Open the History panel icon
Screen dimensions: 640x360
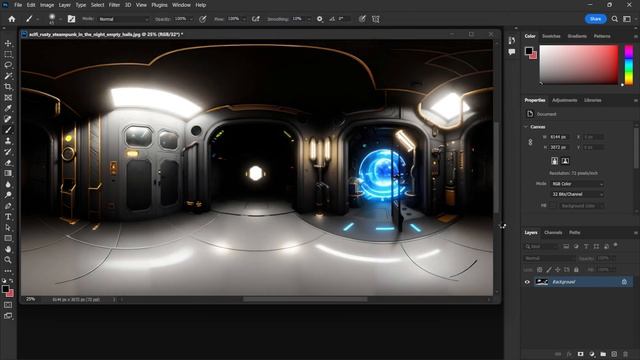512,40
